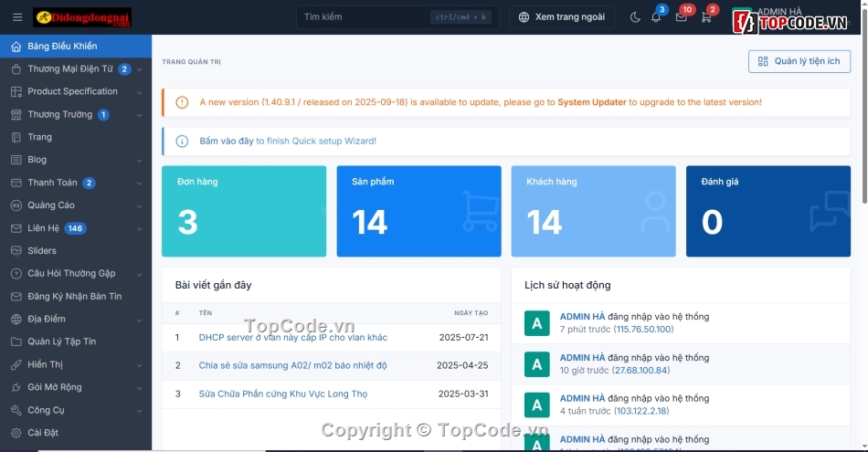Click the Bảng Điều Khiển home icon
This screenshot has width=868, height=452.
pyautogui.click(x=16, y=47)
